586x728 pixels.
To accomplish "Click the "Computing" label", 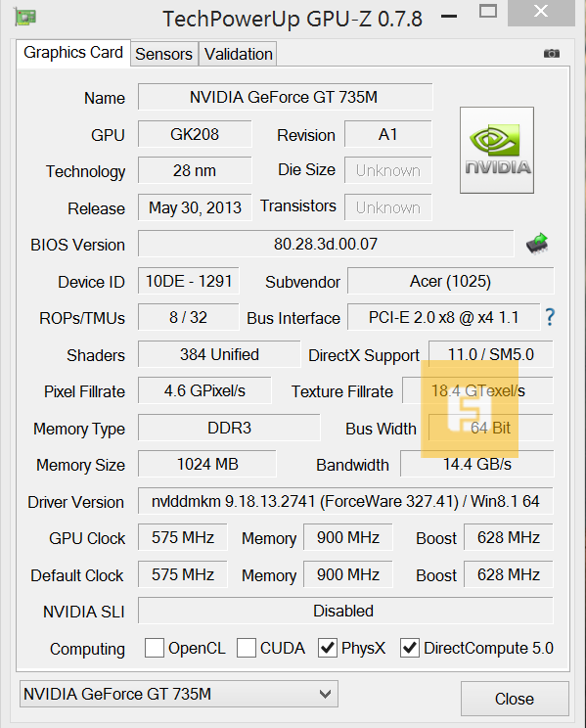I will coord(87,649).
